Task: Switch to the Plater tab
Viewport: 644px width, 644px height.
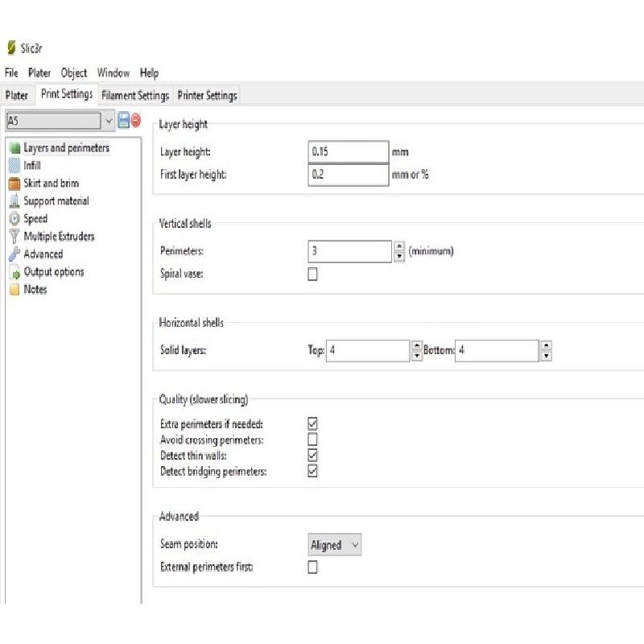Action: (x=17, y=95)
